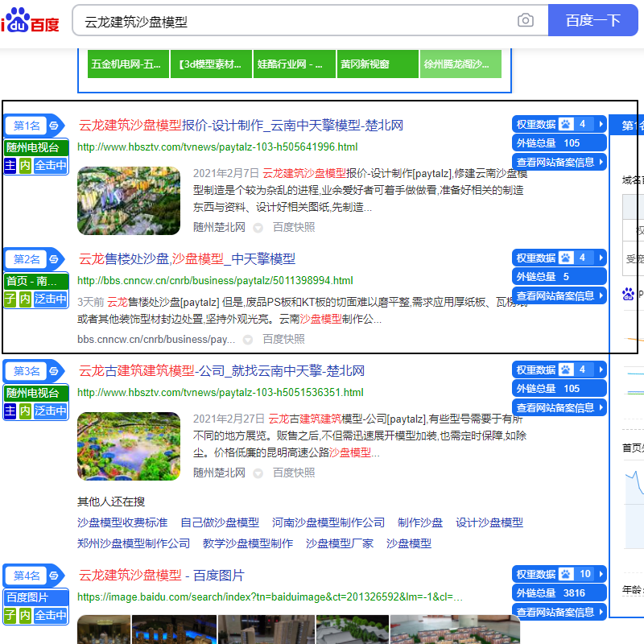Open result titled 云龙建筑沙盘模型报价-设计制作

(241, 126)
